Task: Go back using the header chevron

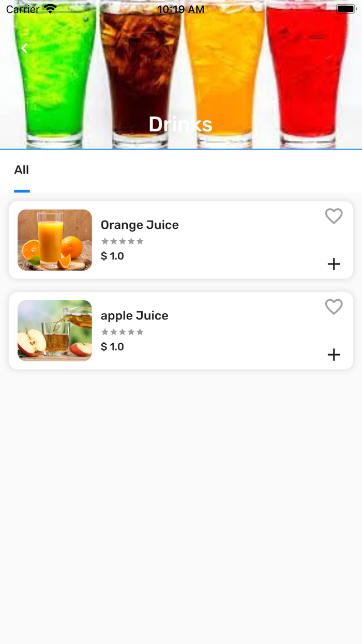Action: click(24, 48)
